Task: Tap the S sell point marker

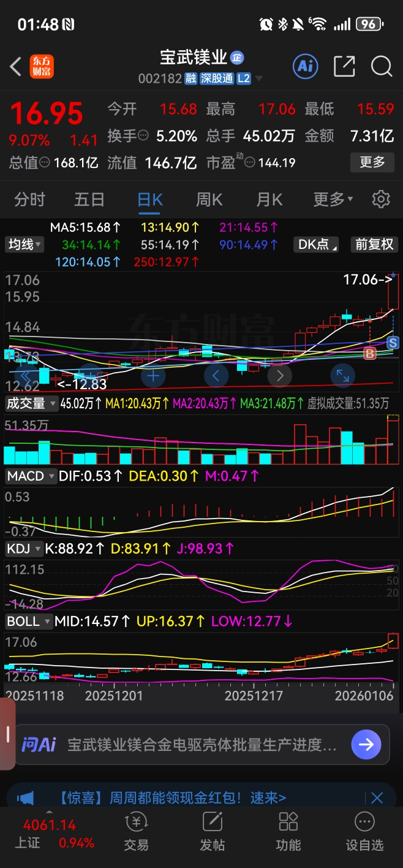Action: [x=393, y=343]
